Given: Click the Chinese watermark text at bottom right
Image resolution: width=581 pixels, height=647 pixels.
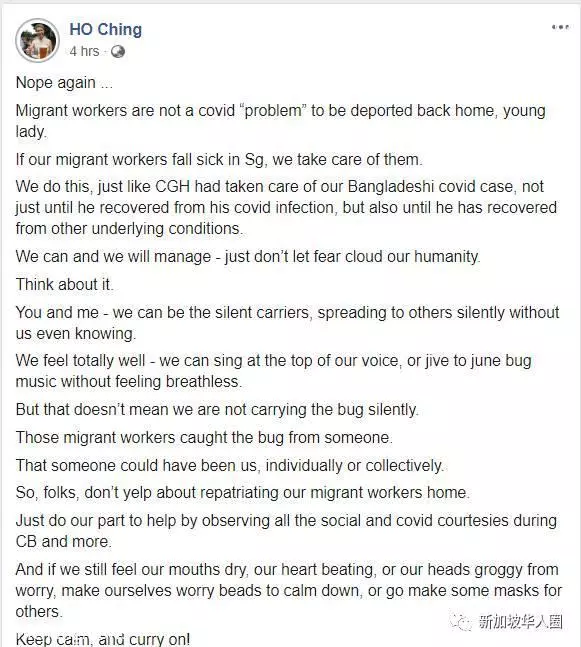Looking at the screenshot, I should [521, 621].
